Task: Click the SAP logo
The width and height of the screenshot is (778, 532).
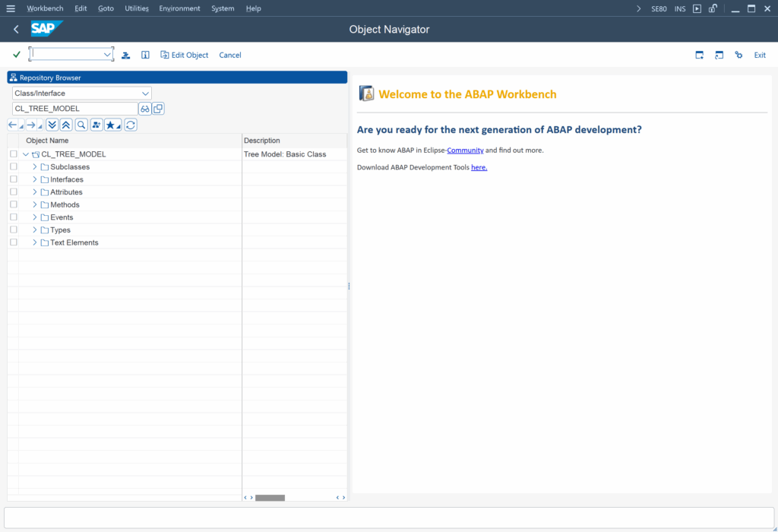Action: click(46, 29)
